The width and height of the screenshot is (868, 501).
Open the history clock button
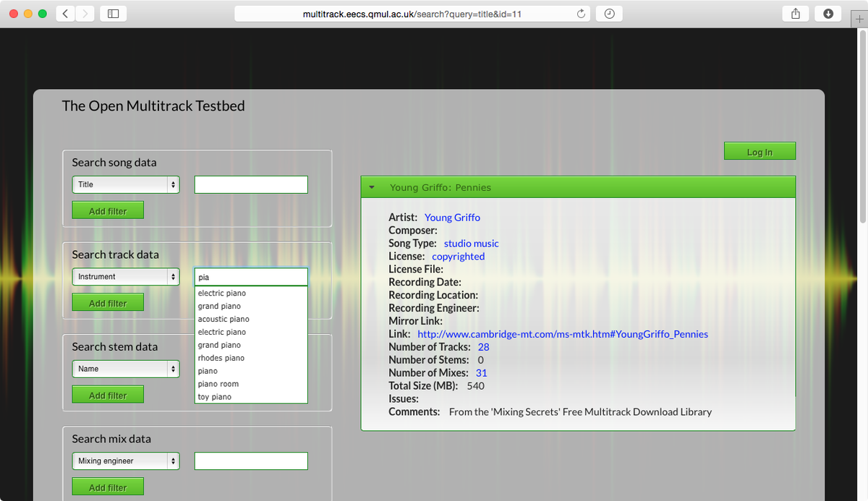click(609, 14)
